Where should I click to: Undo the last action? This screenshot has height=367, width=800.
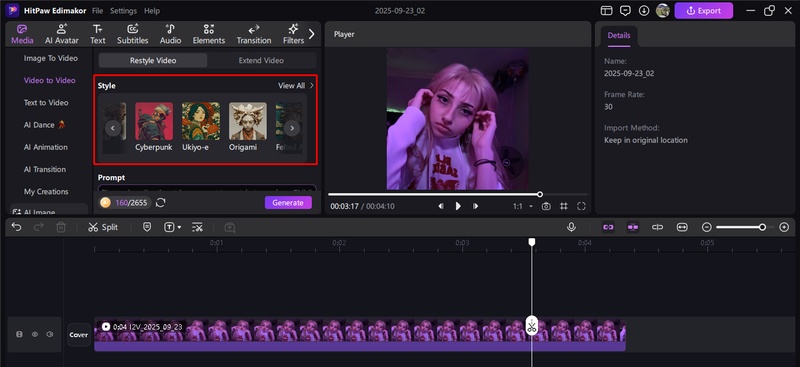coord(16,227)
